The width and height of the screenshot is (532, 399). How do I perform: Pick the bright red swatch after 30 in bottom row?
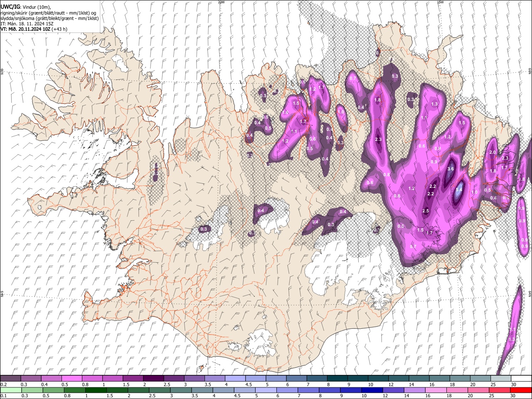(521, 390)
